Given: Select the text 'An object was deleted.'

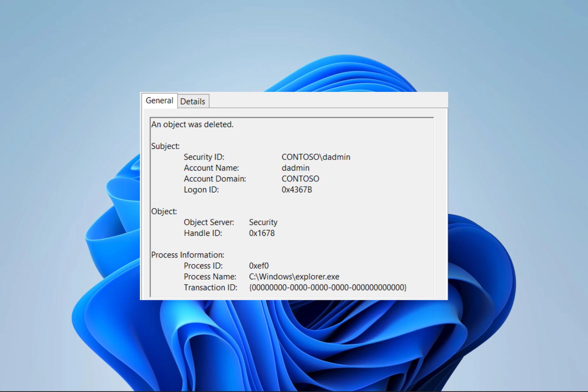Looking at the screenshot, I should (192, 125).
